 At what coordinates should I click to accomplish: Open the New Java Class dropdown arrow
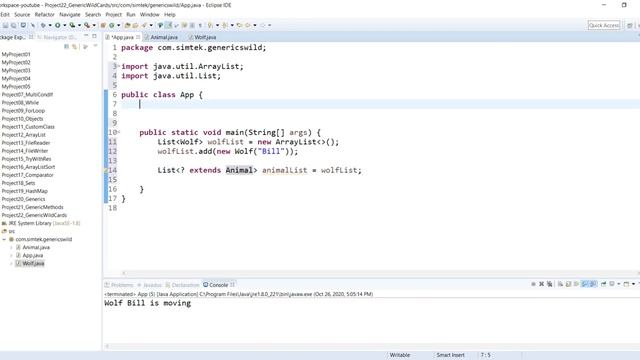click(118, 25)
